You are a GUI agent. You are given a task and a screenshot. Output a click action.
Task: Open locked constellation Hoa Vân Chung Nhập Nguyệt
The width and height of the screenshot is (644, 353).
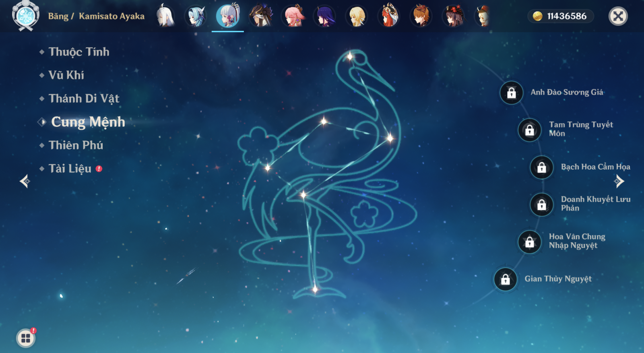coord(530,242)
